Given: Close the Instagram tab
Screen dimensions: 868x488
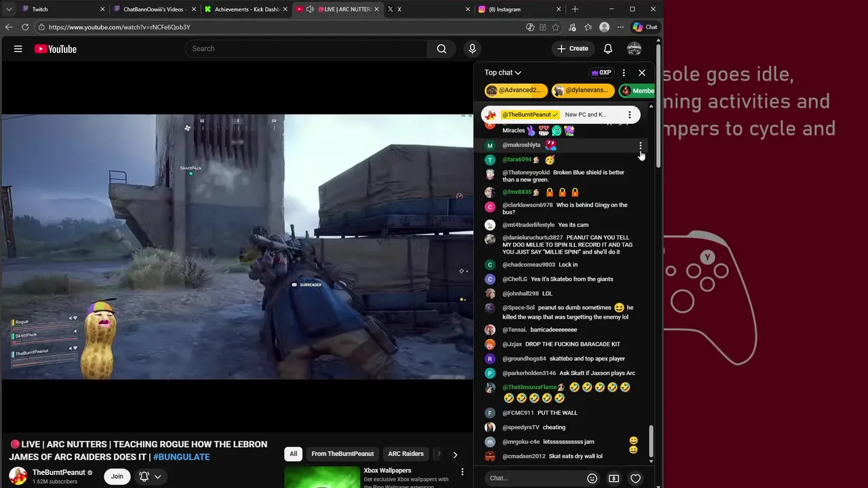Looking at the screenshot, I should tap(559, 9).
